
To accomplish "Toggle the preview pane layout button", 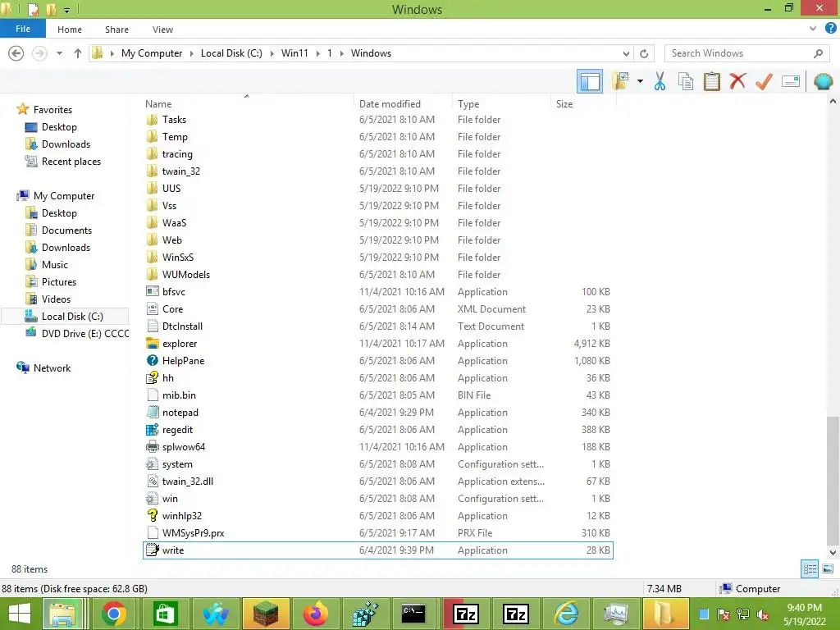I will 589,81.
